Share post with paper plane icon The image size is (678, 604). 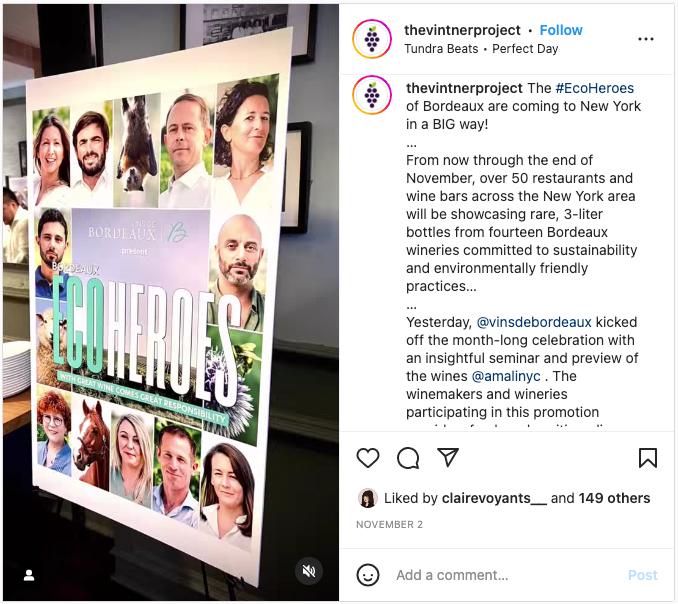[x=448, y=457]
